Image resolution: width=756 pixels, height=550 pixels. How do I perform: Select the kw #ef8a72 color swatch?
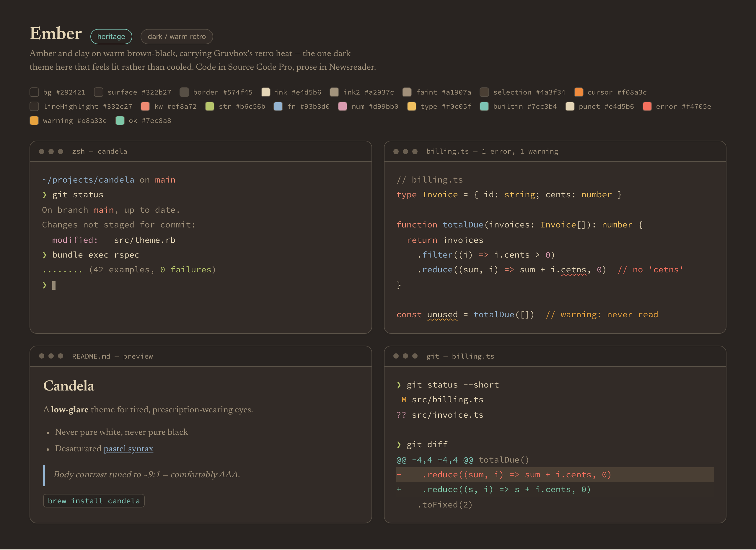[x=145, y=106]
